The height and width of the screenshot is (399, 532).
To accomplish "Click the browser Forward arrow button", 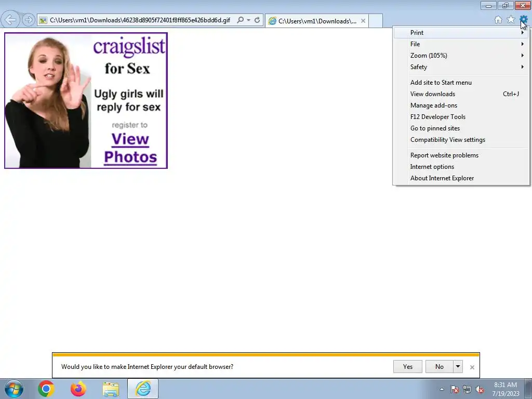I will point(29,20).
